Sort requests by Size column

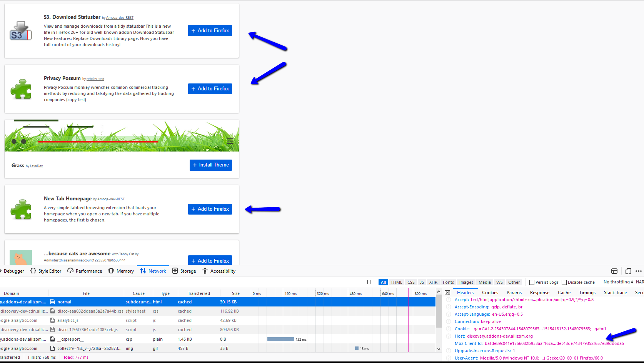click(x=235, y=293)
